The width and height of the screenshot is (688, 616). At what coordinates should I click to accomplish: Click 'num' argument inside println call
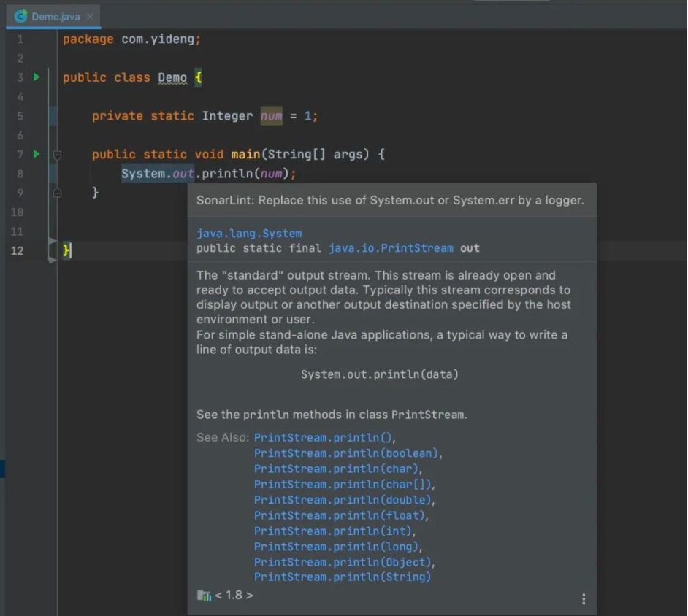tap(272, 174)
